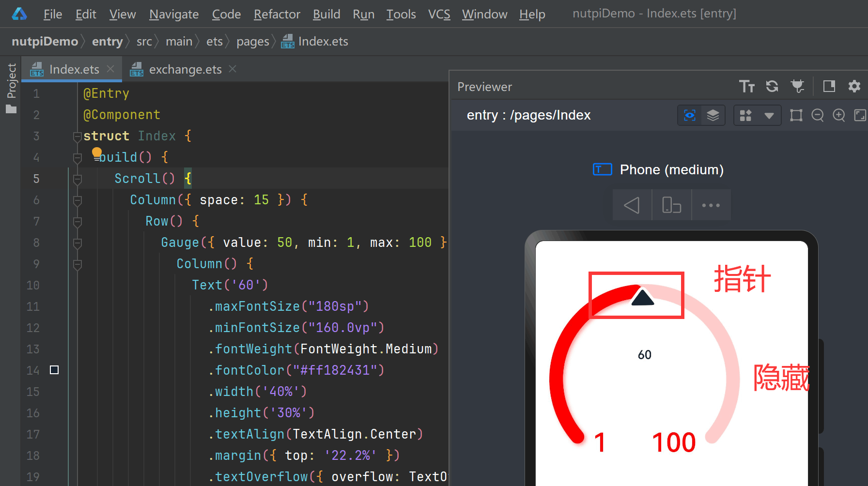Click the intention lightbulb on line 4
Screen dimensions: 868x486
[x=97, y=153]
